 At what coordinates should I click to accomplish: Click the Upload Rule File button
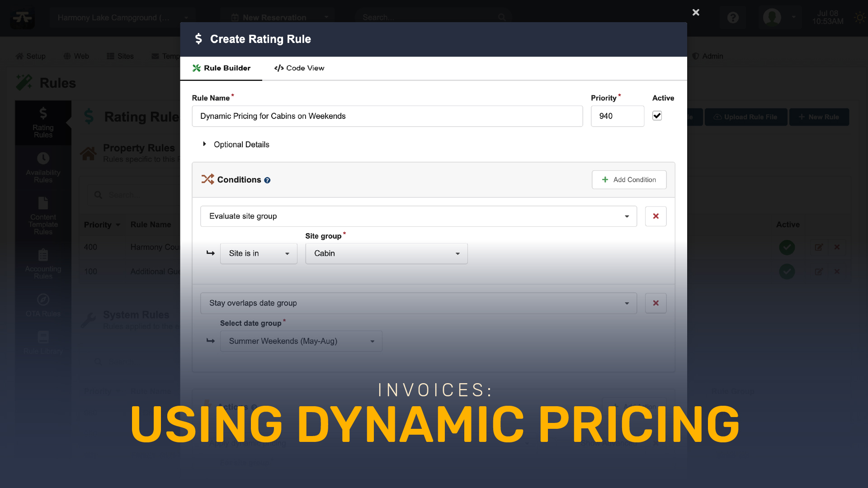(746, 117)
